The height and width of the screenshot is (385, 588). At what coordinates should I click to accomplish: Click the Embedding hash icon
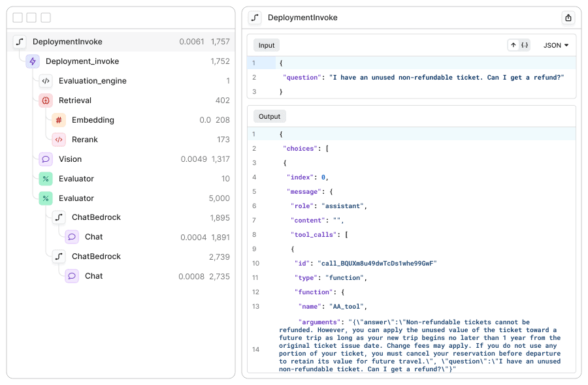[x=59, y=120]
